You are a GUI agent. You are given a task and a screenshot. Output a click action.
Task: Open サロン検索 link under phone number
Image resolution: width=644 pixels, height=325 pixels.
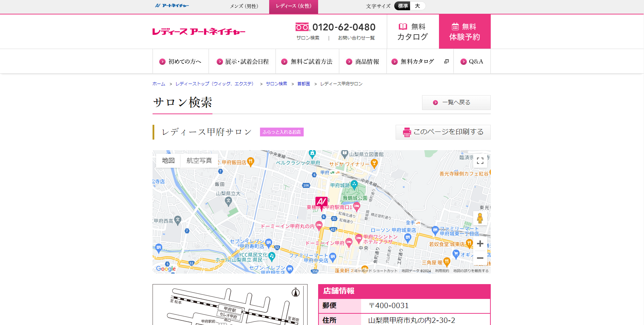pos(308,38)
